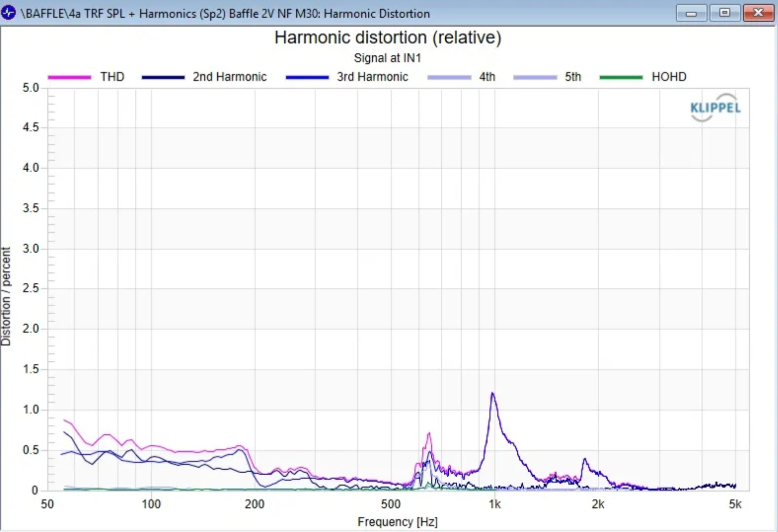778x532 pixels.
Task: Click the "500" frequency axis tick label
Action: coord(390,504)
